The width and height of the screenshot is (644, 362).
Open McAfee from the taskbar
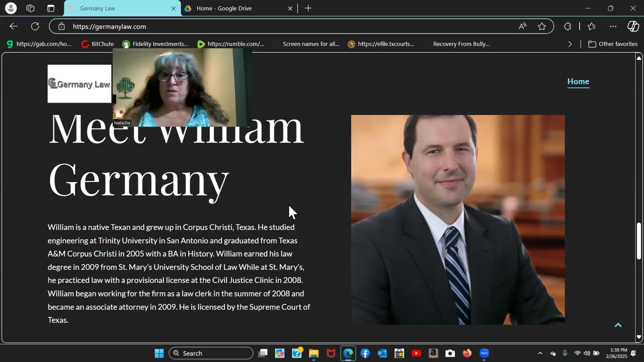click(x=331, y=353)
